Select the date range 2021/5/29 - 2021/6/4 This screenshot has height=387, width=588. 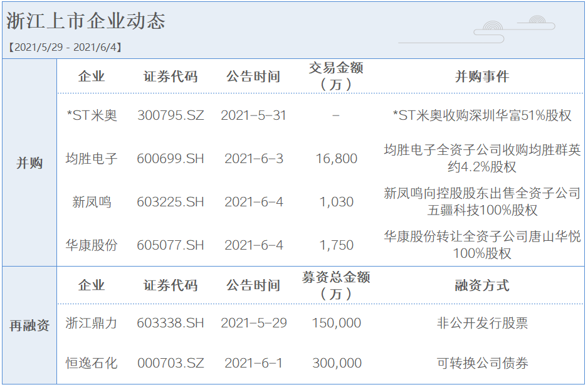65,47
